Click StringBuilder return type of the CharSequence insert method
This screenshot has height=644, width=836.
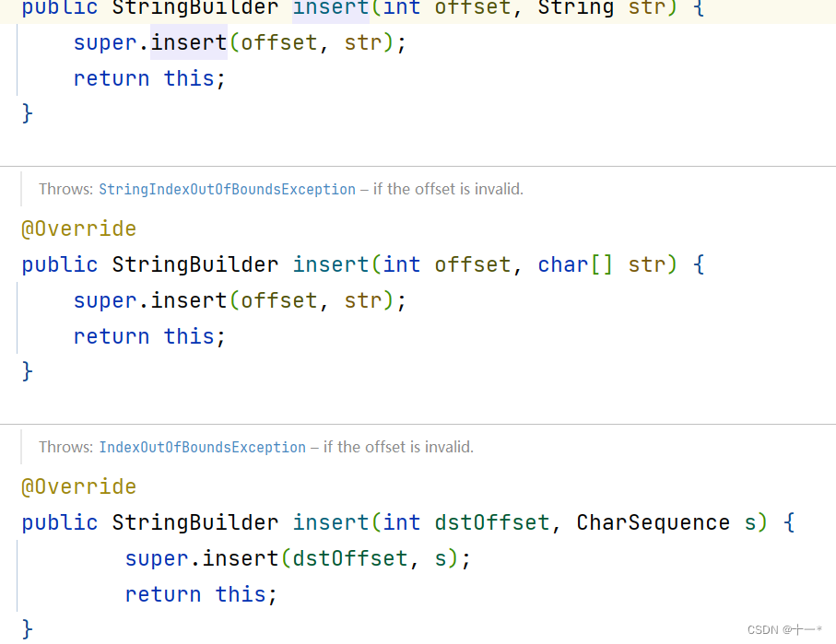pos(195,522)
